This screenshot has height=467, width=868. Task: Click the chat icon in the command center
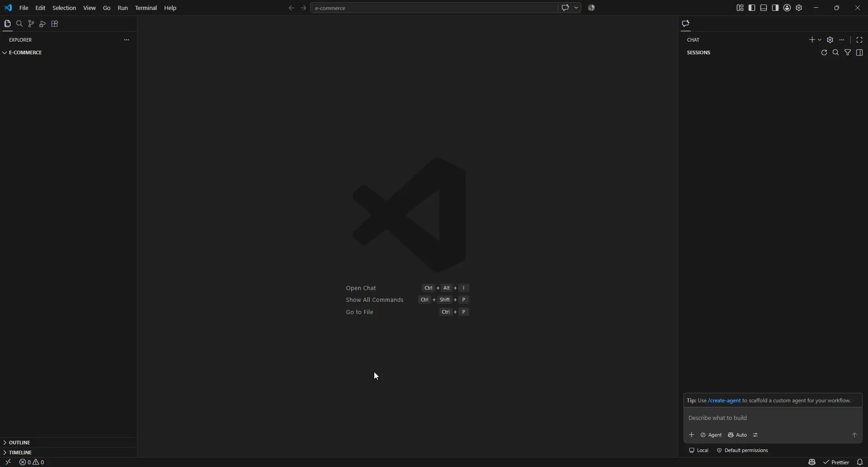565,8
